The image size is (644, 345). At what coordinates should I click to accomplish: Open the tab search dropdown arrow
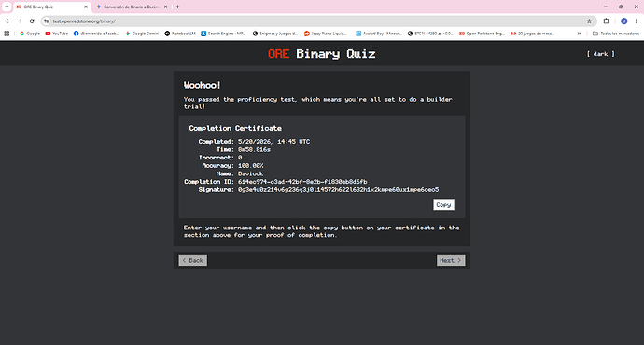pyautogui.click(x=7, y=7)
